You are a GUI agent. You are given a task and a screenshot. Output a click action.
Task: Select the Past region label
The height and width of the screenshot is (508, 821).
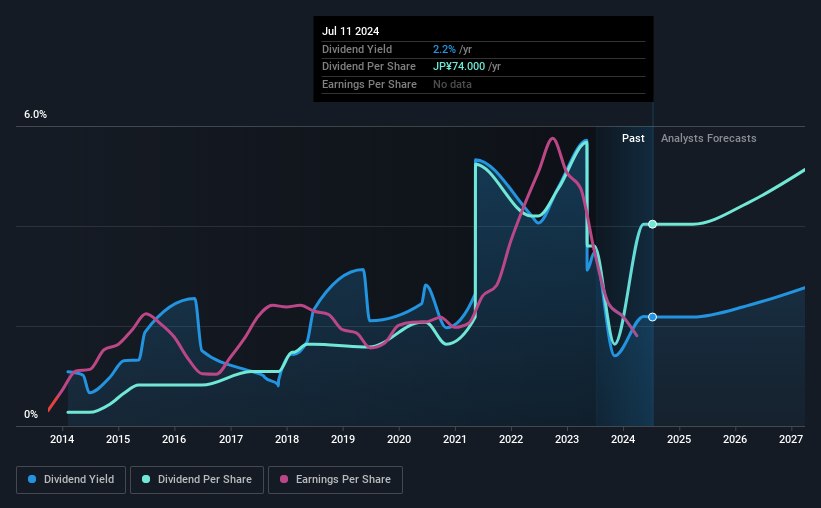[633, 138]
